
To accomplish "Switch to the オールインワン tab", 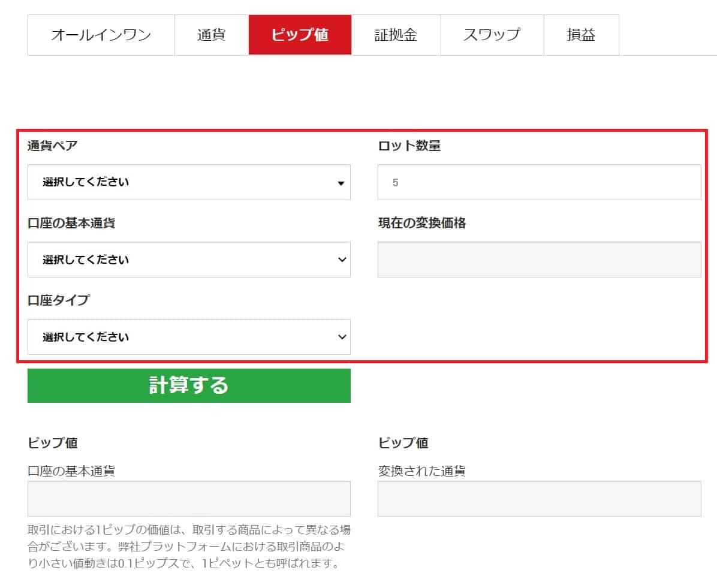I will (x=100, y=35).
